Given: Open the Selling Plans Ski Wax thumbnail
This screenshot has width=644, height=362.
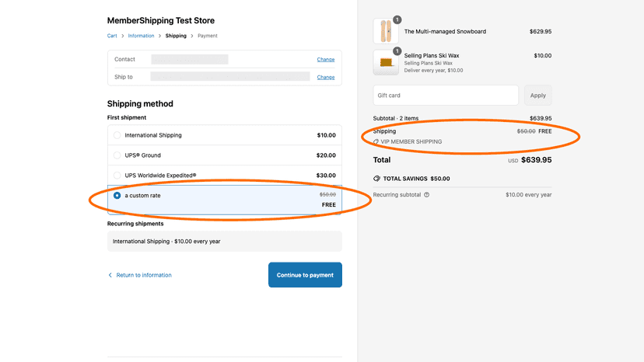Looking at the screenshot, I should click(x=386, y=62).
